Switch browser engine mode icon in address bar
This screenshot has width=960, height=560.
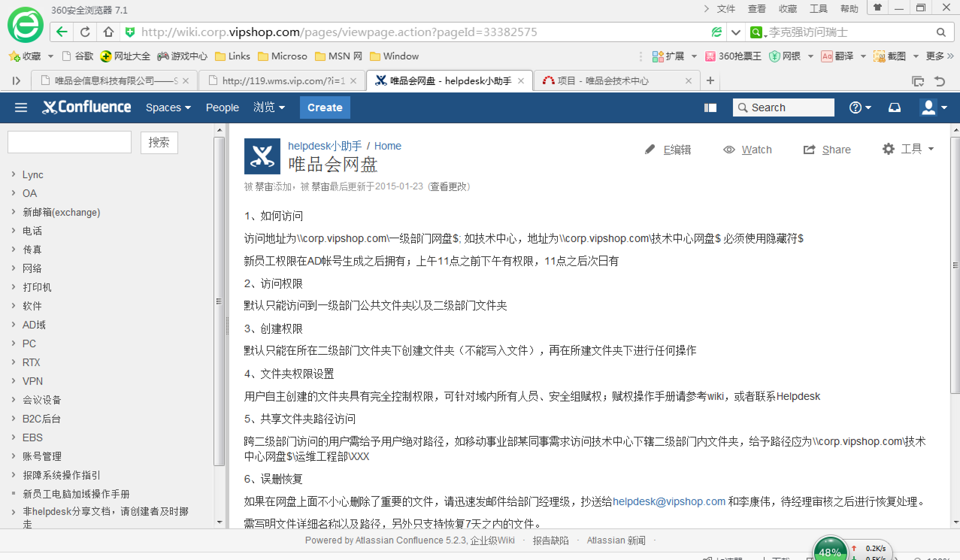[x=716, y=32]
